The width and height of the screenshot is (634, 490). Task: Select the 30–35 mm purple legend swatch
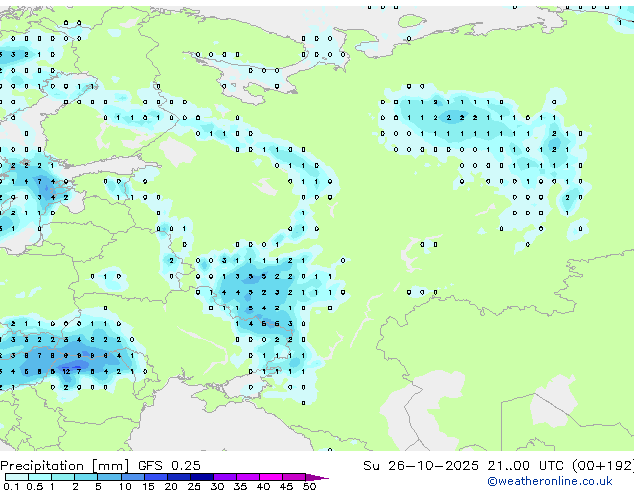(x=225, y=477)
